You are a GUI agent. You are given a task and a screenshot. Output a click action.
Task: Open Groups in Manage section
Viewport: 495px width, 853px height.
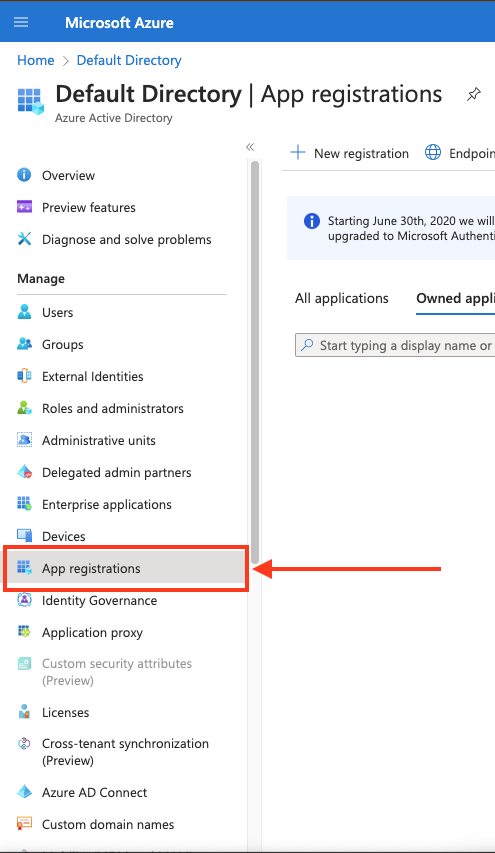click(63, 344)
